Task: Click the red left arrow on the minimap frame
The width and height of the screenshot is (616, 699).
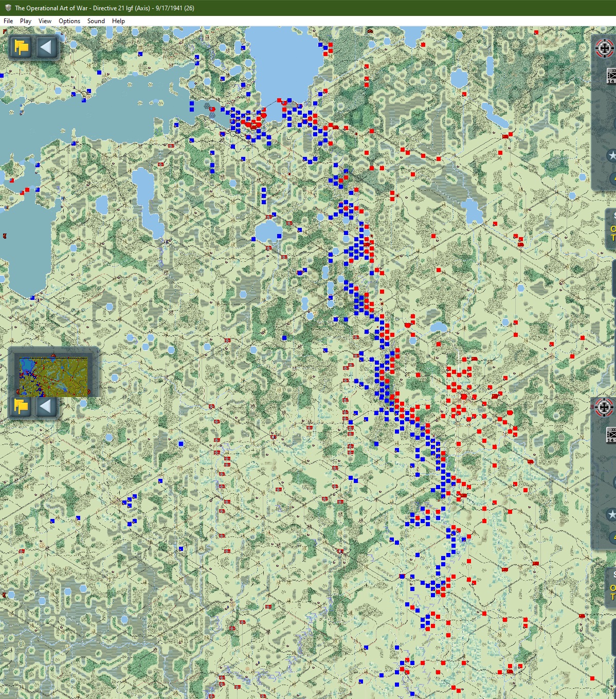Action: (x=17, y=392)
